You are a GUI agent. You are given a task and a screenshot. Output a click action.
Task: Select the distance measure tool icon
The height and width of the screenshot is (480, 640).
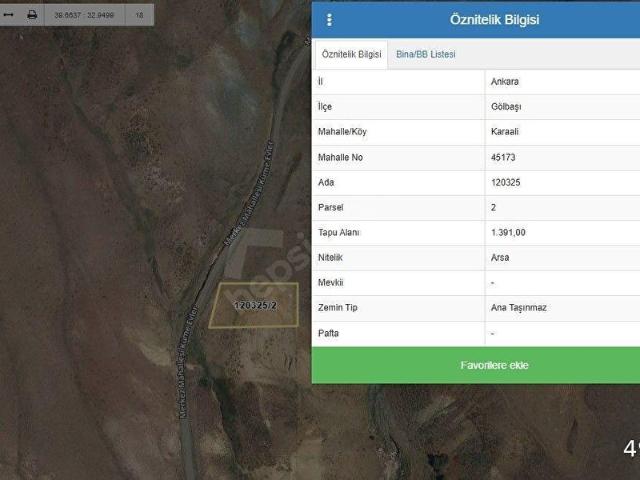(x=8, y=15)
